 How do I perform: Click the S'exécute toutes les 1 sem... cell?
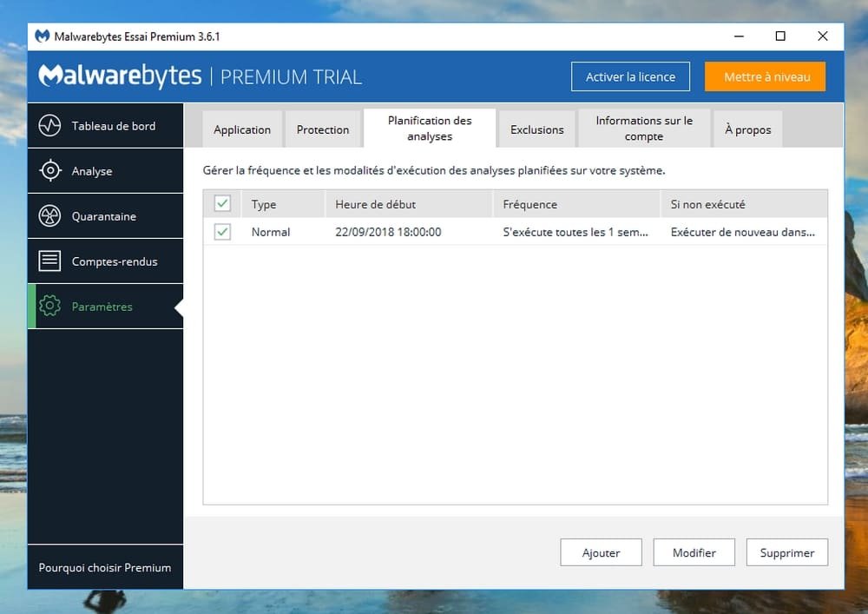coord(575,232)
